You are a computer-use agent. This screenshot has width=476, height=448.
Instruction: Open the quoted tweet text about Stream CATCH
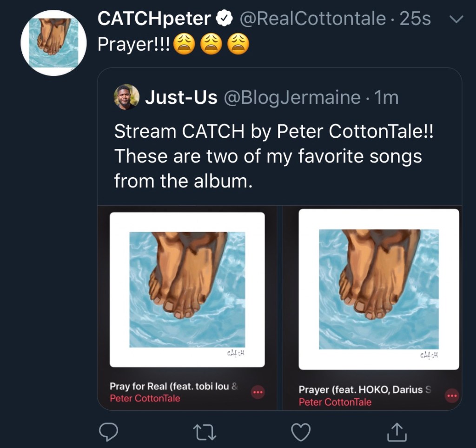pos(273,156)
